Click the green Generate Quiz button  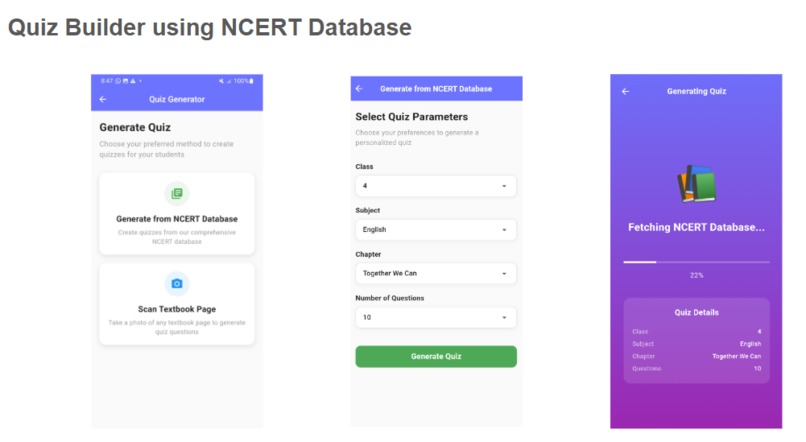click(436, 356)
